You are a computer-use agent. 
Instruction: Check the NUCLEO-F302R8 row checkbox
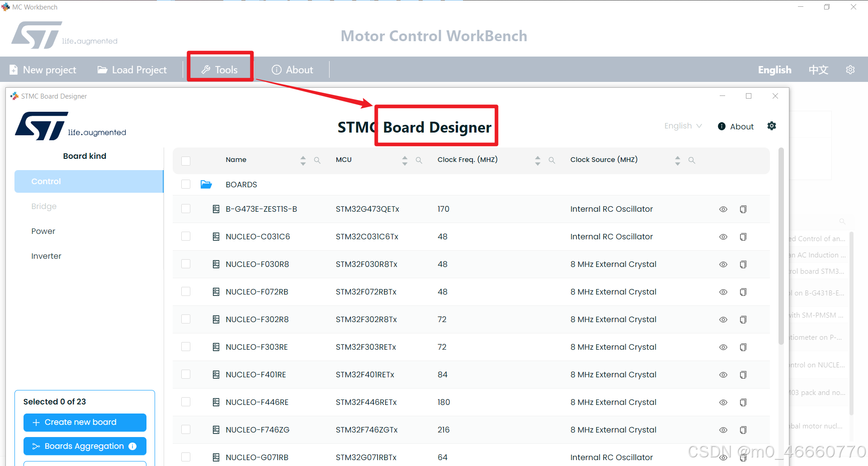coord(186,319)
